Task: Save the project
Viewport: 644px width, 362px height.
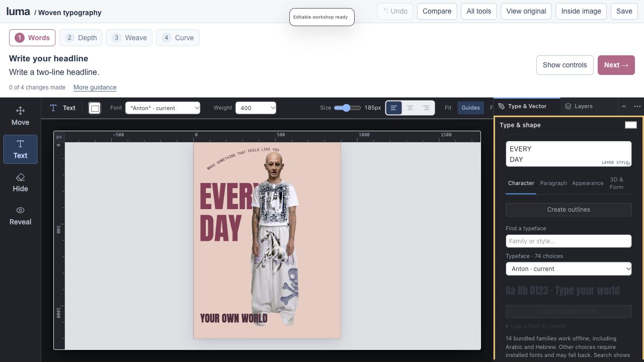Action: tap(624, 11)
